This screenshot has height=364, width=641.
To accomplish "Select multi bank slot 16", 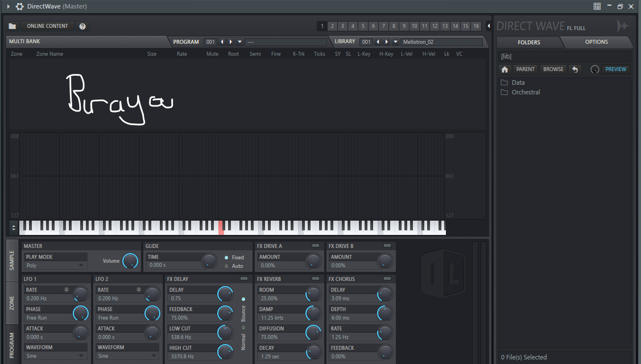I will tap(476, 26).
